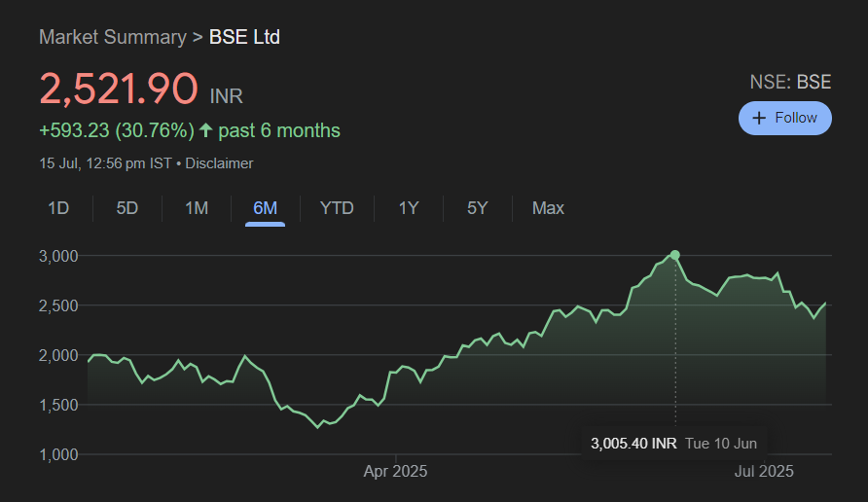Viewport: 868px width, 502px height.
Task: Click the BSE Ltd company title
Action: 244,37
